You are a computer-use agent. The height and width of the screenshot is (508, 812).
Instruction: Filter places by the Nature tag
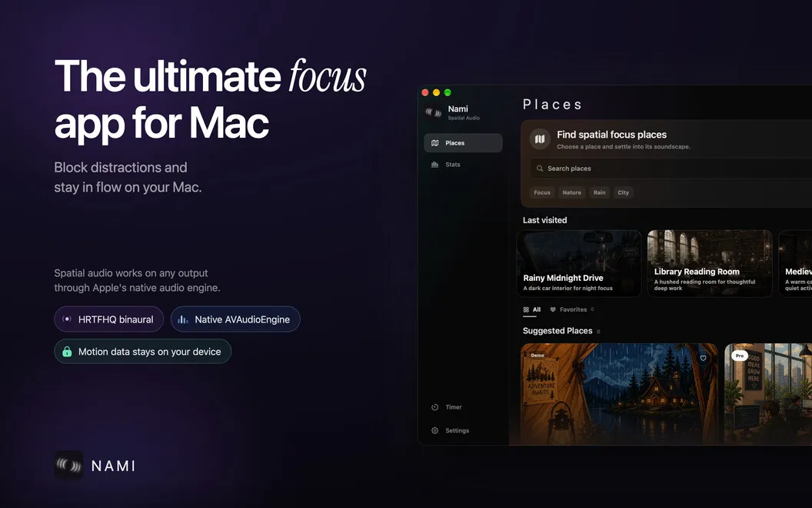click(x=572, y=193)
